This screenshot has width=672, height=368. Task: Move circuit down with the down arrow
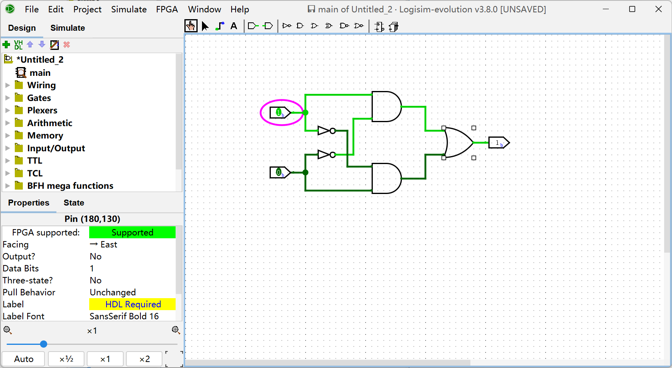point(42,44)
